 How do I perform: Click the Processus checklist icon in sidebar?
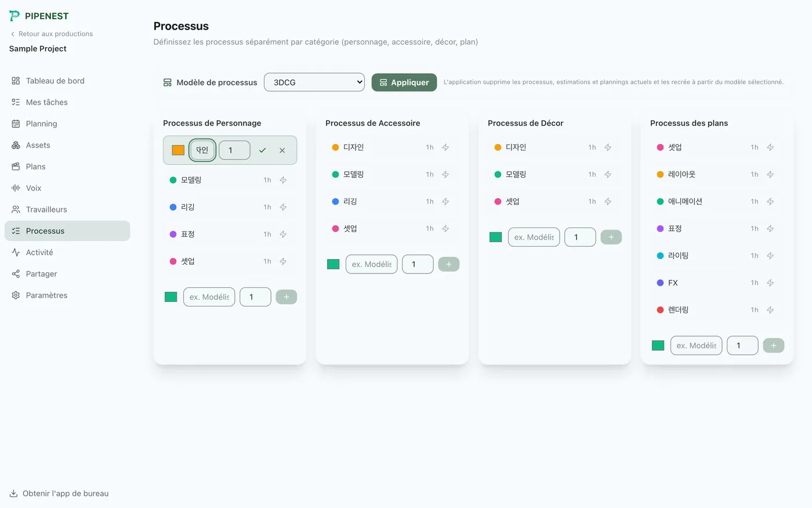(16, 231)
